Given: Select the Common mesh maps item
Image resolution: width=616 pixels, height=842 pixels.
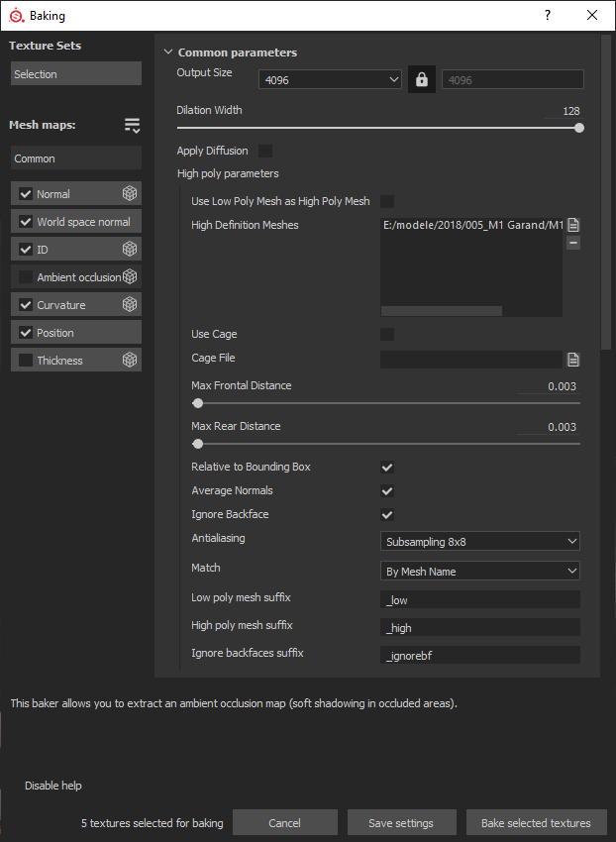Looking at the screenshot, I should [x=76, y=158].
